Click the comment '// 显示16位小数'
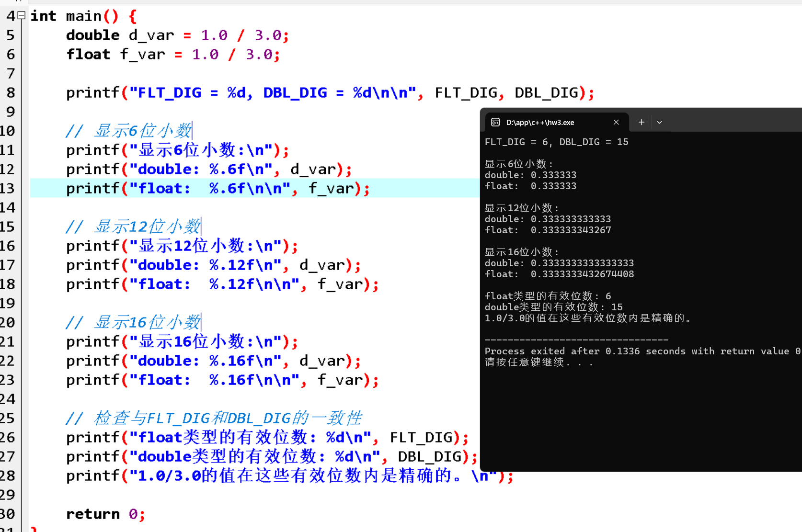Viewport: 802px width, 532px height. 133,323
